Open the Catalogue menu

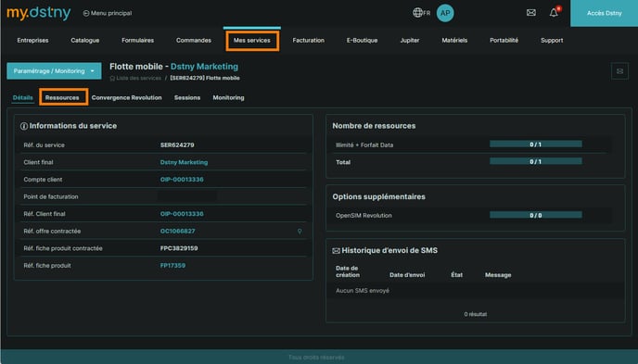[x=85, y=40]
